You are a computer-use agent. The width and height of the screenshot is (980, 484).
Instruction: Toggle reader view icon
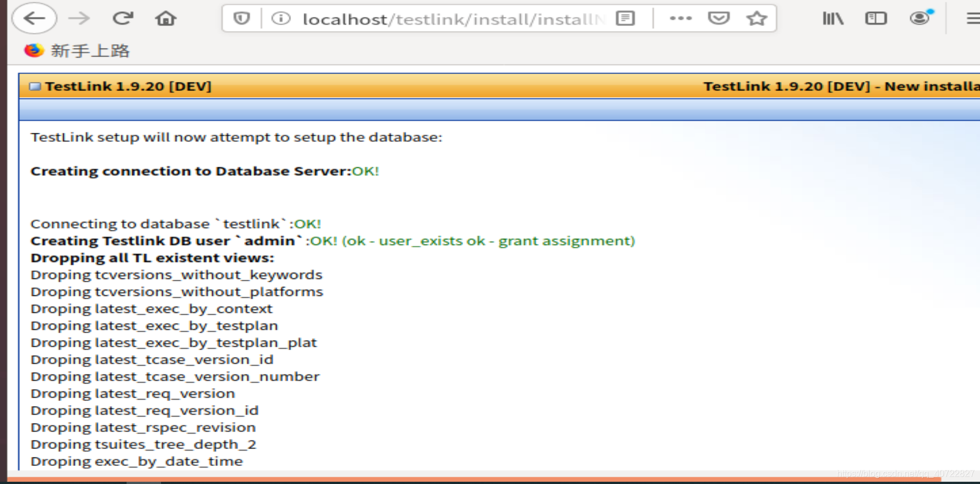tap(625, 19)
